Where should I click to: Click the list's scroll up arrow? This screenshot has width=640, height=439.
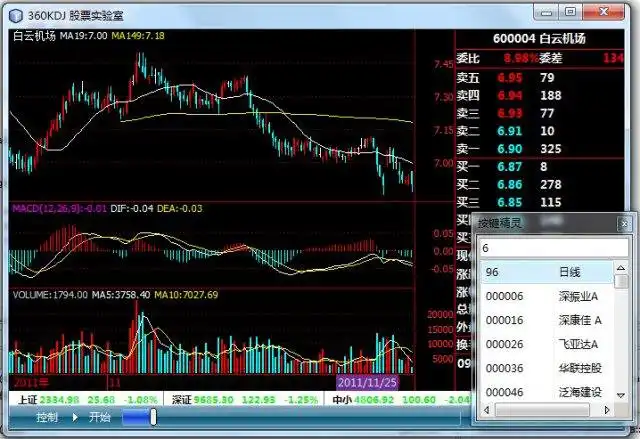coord(621,268)
